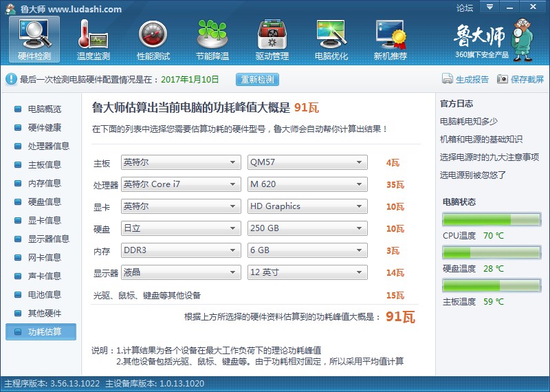Open the 新机推荐 new PC recommendations
The image size is (550, 392).
click(x=390, y=39)
